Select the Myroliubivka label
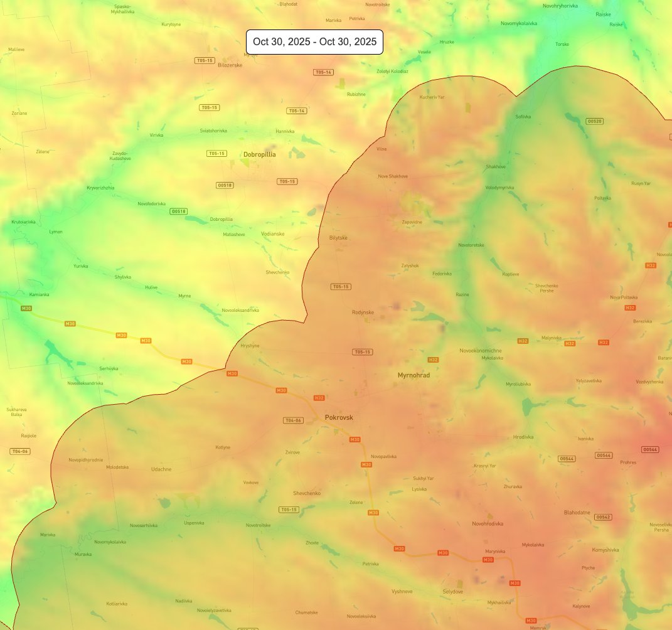672x630 pixels. (518, 385)
